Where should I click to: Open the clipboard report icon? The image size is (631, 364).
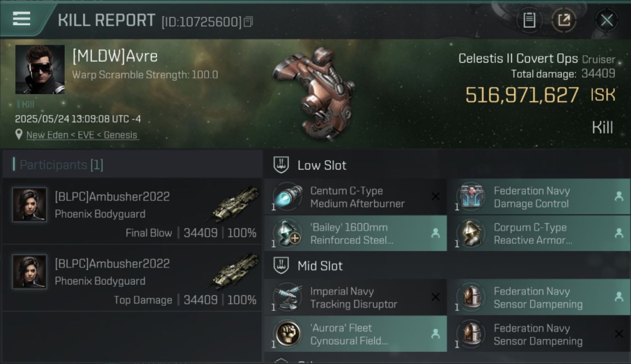pyautogui.click(x=529, y=20)
